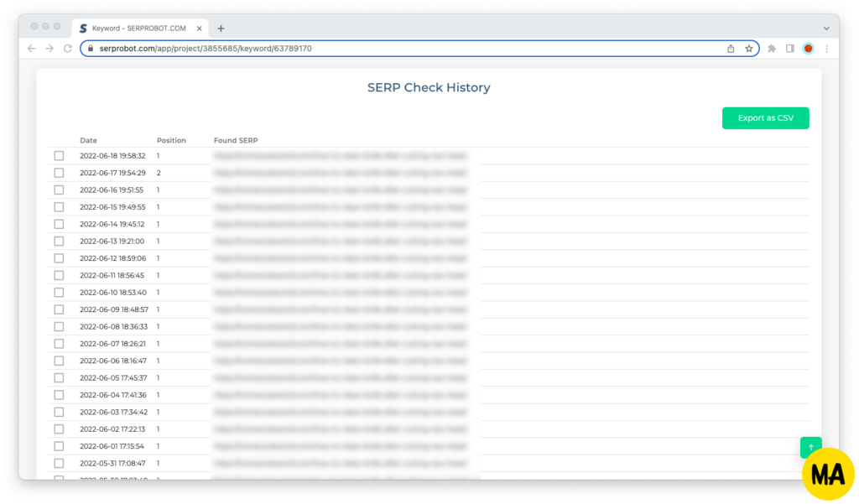Viewport: 859px width, 504px height.
Task: Check the box for 2022-06-02 17:22:13
Action: click(60, 429)
